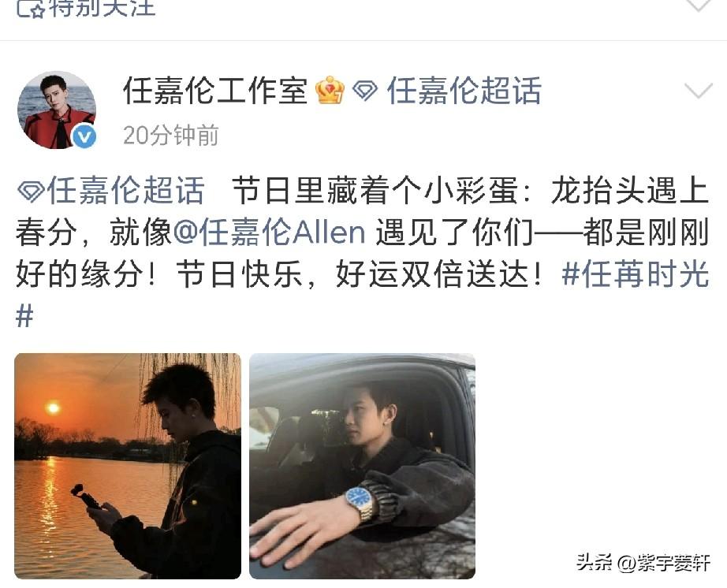Expand the 特别关注 group chevron

pos(699,6)
